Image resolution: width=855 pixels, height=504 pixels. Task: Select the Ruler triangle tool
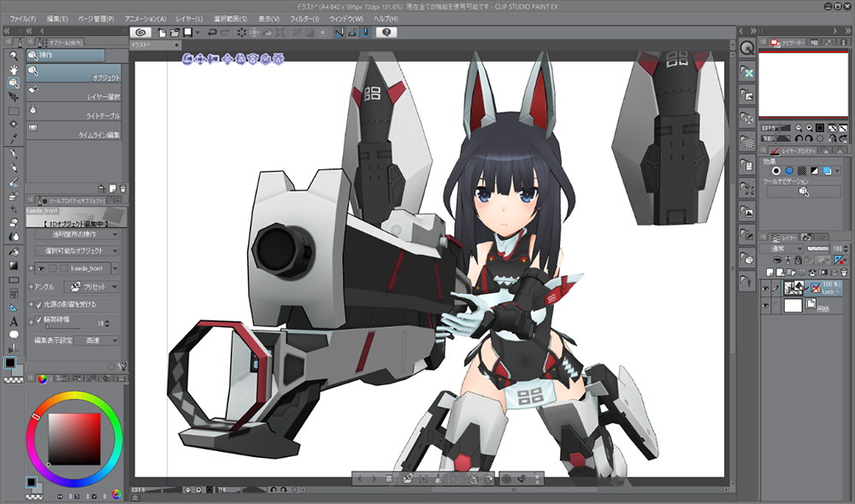[x=14, y=308]
